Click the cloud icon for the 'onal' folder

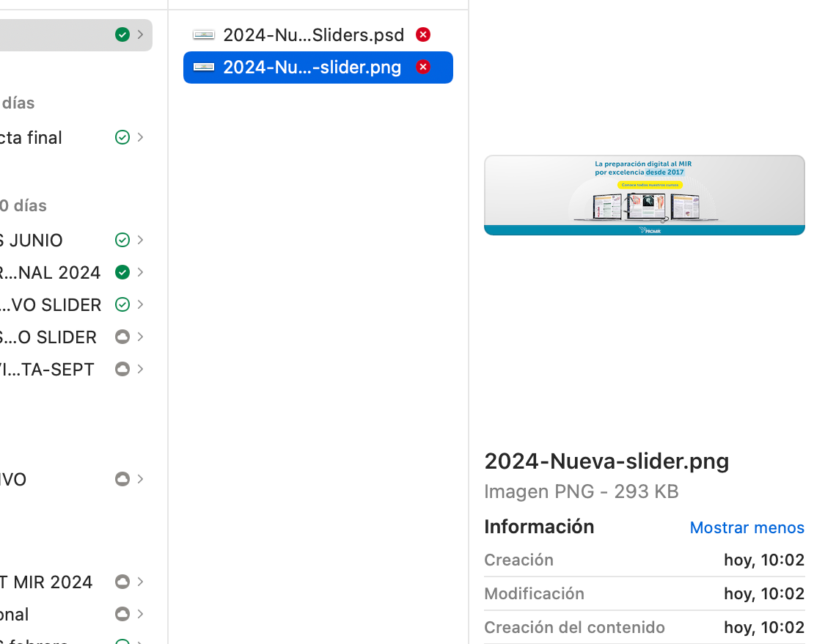pos(122,614)
